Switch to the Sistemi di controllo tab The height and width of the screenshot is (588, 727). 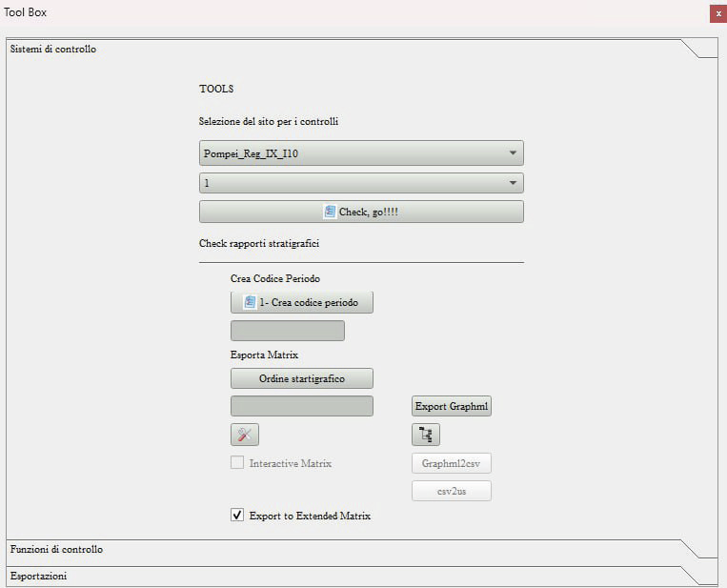[362, 49]
